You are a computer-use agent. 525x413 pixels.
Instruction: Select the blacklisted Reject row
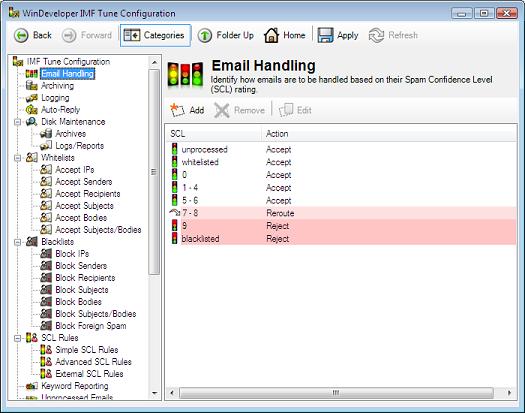[341, 238]
